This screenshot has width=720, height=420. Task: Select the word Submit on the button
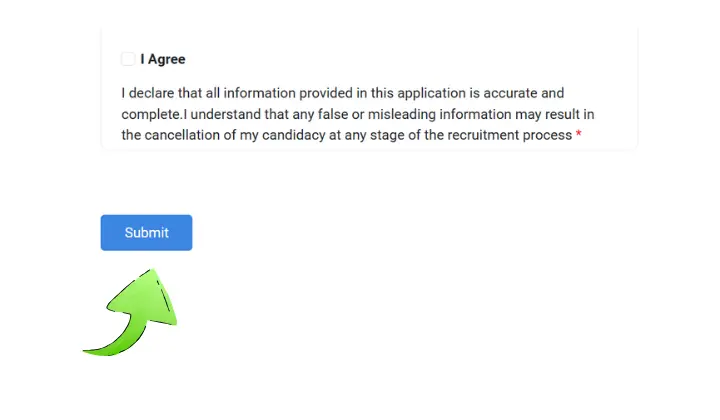[x=146, y=233]
